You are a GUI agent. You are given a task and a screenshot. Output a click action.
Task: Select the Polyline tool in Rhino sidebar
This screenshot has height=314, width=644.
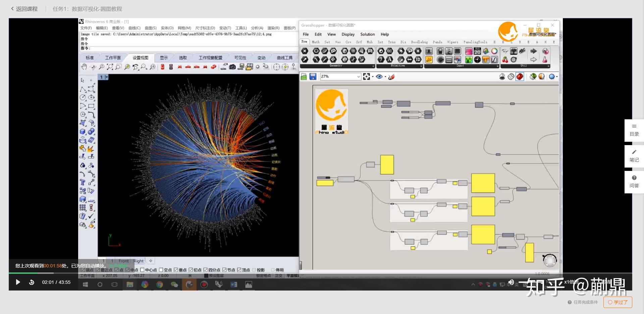[83, 89]
